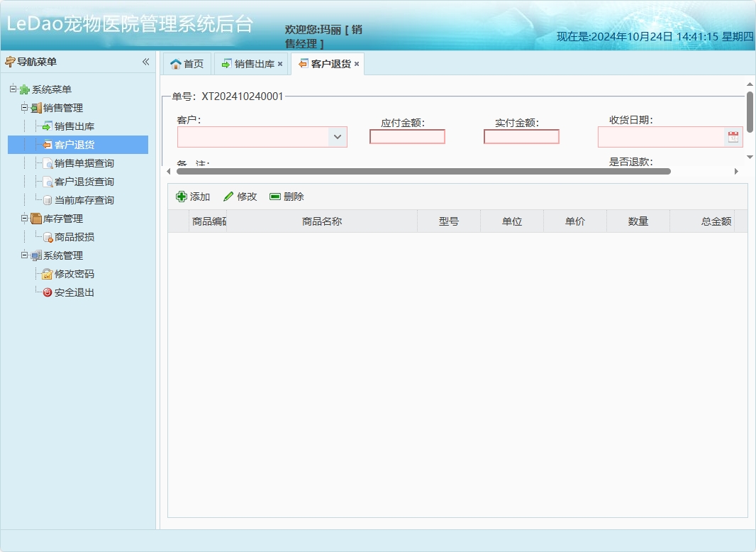This screenshot has width=756, height=552.
Task: Open the 收货日期 calendar picker icon
Action: coord(733,137)
